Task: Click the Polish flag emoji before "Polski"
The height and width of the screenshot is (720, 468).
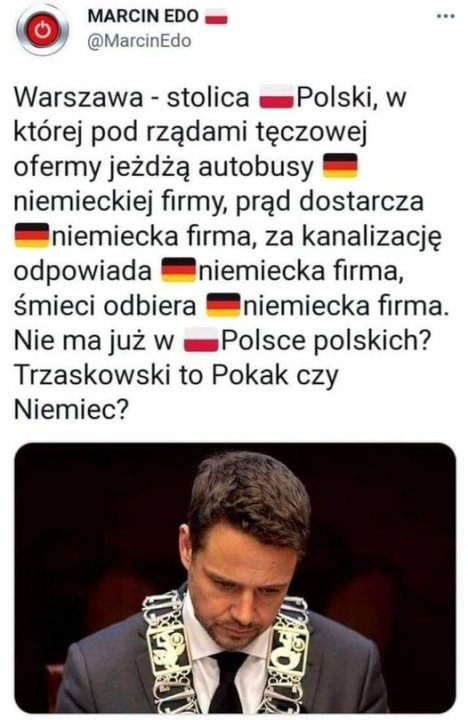Action: (x=276, y=97)
